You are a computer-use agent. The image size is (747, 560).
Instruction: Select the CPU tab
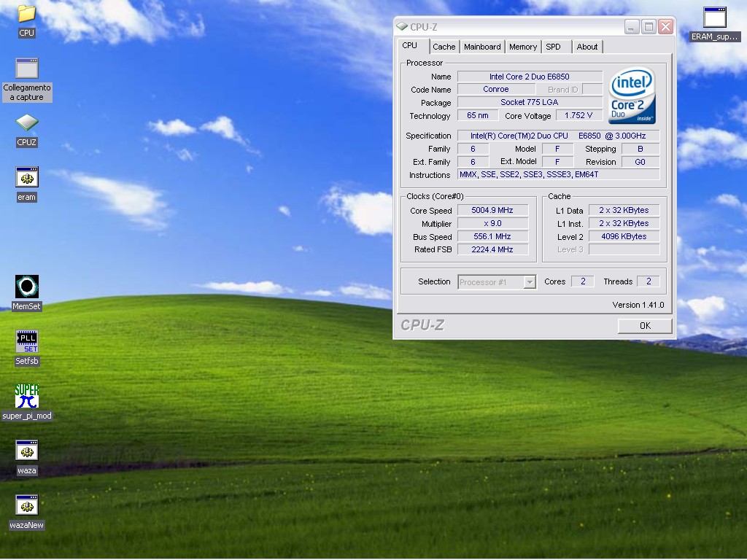pyautogui.click(x=409, y=45)
